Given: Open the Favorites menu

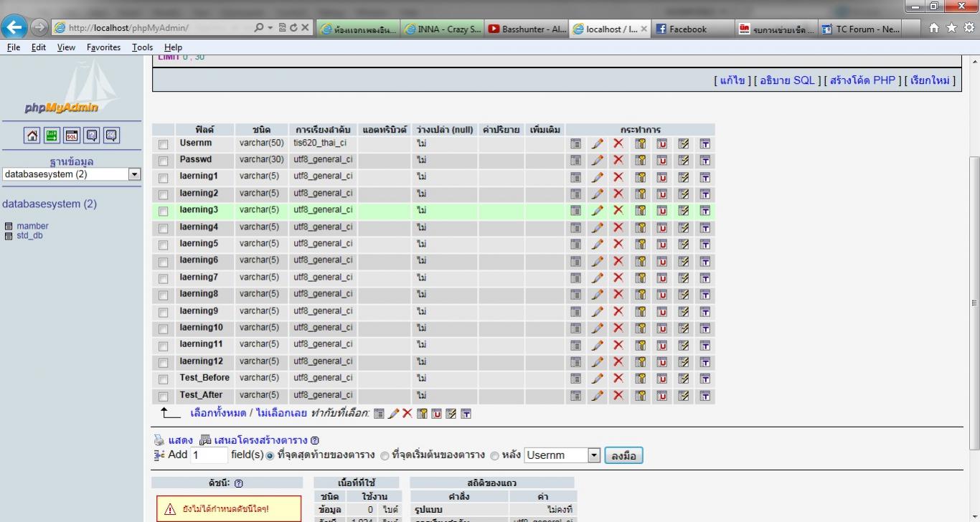Looking at the screenshot, I should (103, 47).
